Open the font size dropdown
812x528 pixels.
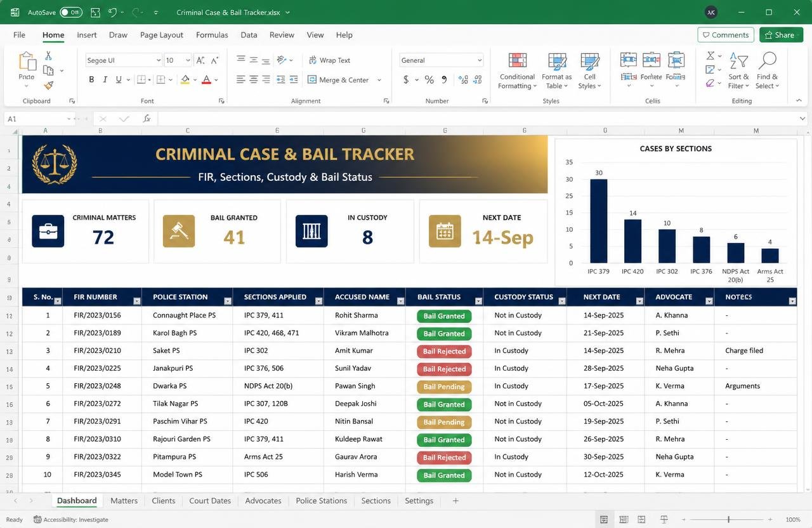[188, 60]
